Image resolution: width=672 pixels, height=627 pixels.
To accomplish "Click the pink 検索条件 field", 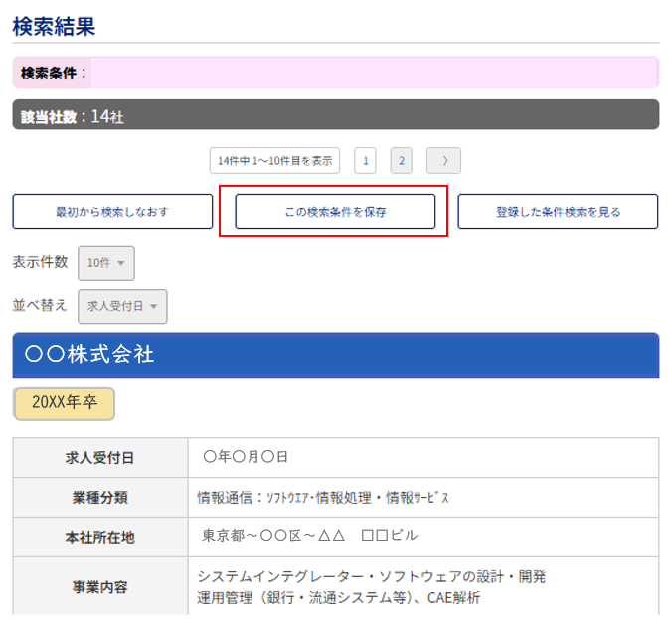I will 373,73.
